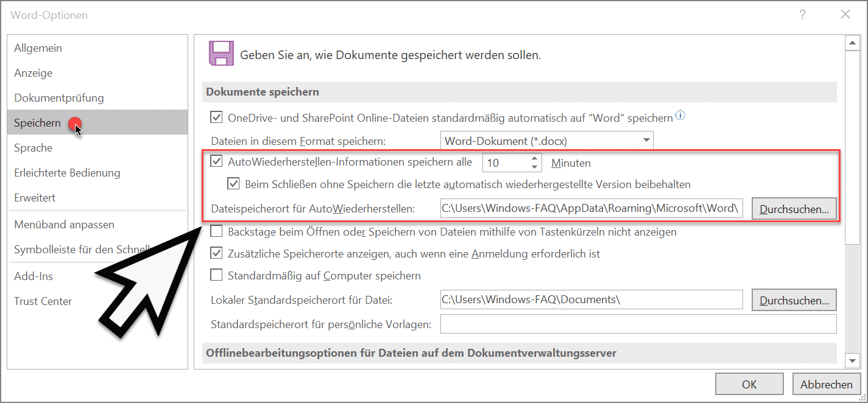Click the Offlinebearbeitungsoptionen section heading

[x=411, y=353]
